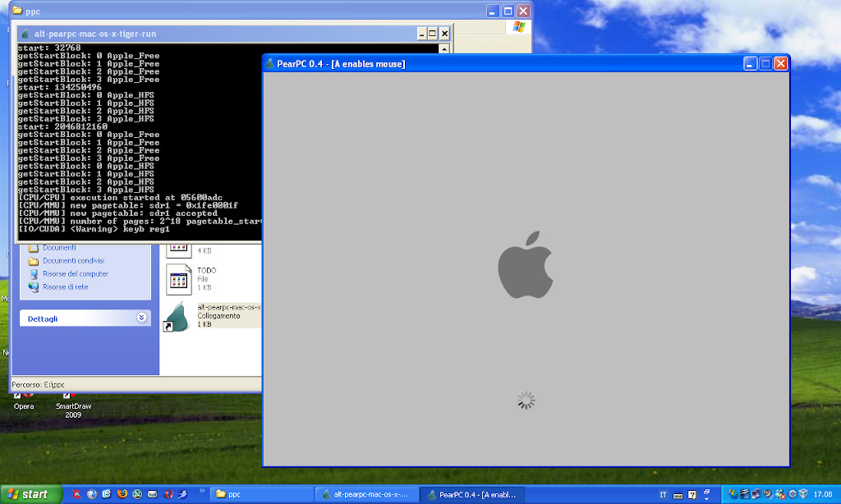Viewport: 841px width, 504px height.
Task: Click the PearPC window's title bar pear icon
Action: coord(269,64)
